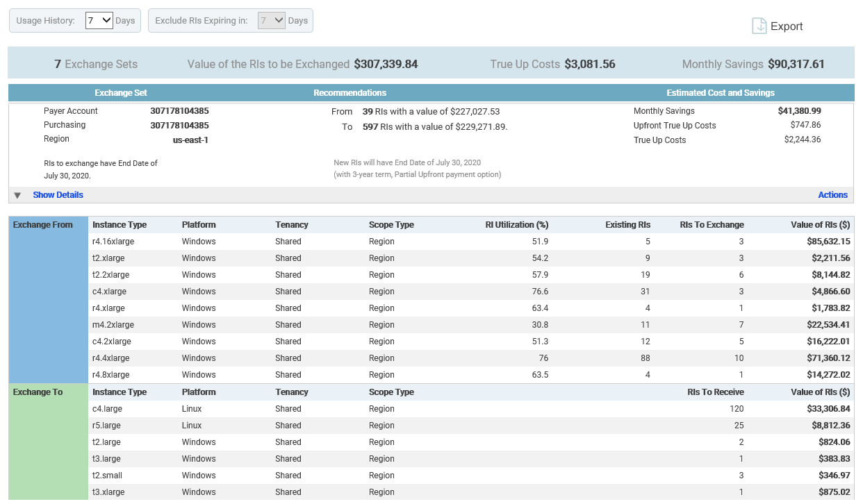Screen dimensions: 863x504
Task: Select the r4.4xlarge instance row
Action: 111,358
